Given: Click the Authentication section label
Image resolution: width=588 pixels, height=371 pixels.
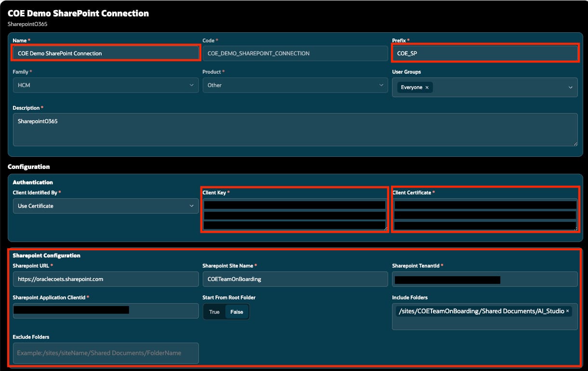Looking at the screenshot, I should coord(33,182).
